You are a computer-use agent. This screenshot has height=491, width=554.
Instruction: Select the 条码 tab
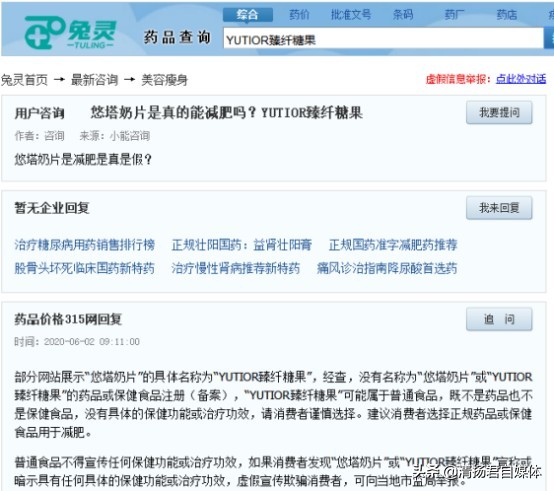[x=403, y=15]
